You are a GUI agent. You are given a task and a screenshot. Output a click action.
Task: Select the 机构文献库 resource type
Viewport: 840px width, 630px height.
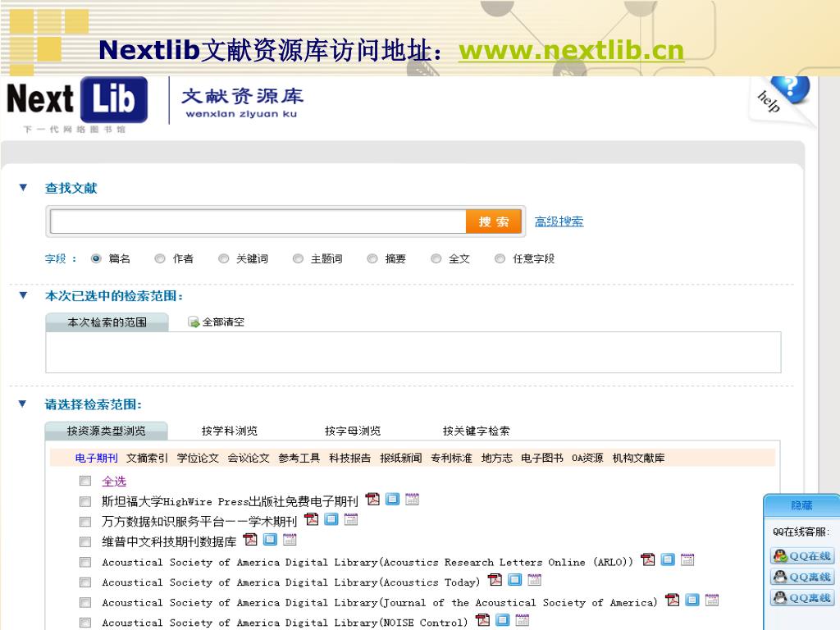[638, 458]
